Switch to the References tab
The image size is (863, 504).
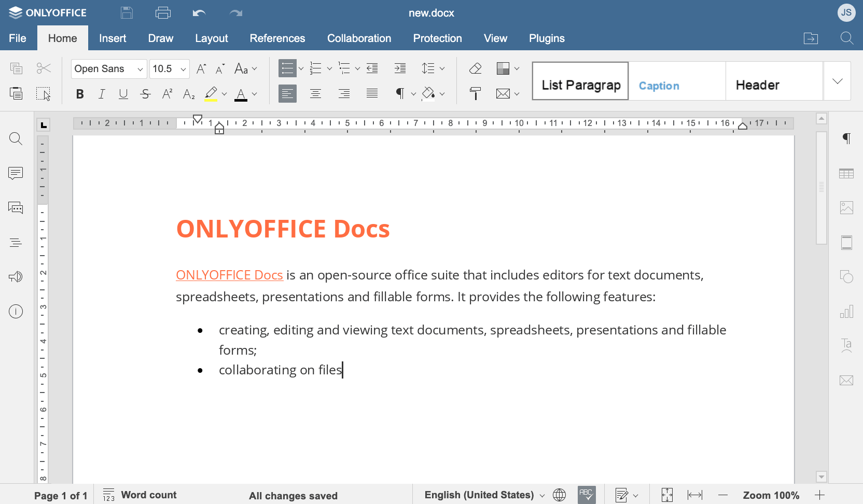coord(277,38)
